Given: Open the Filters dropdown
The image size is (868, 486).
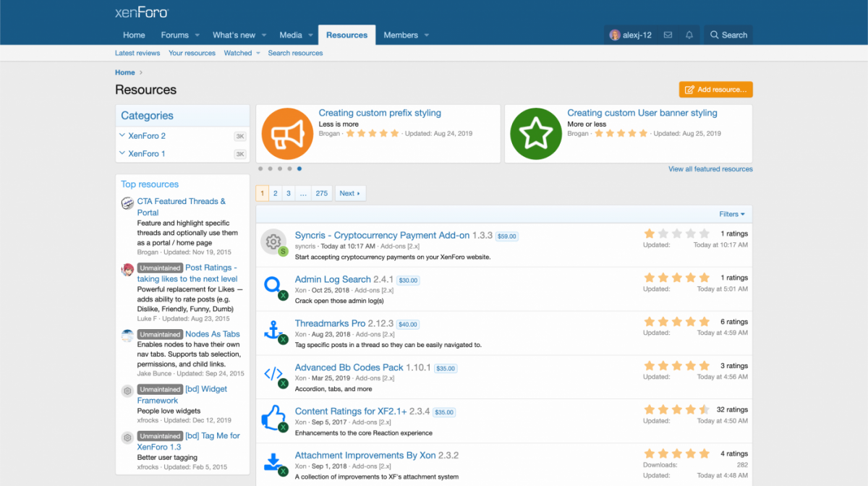Looking at the screenshot, I should (x=732, y=214).
